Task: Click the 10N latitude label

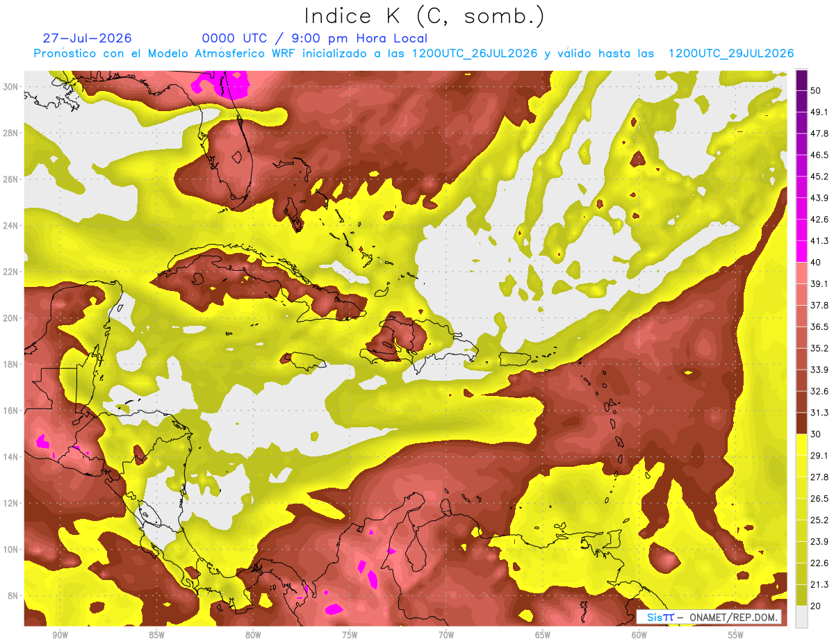Action: pos(11,550)
